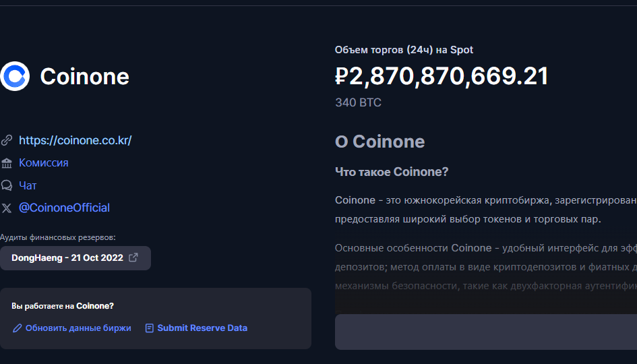
Task: Open the Чат link
Action: pyautogui.click(x=28, y=185)
